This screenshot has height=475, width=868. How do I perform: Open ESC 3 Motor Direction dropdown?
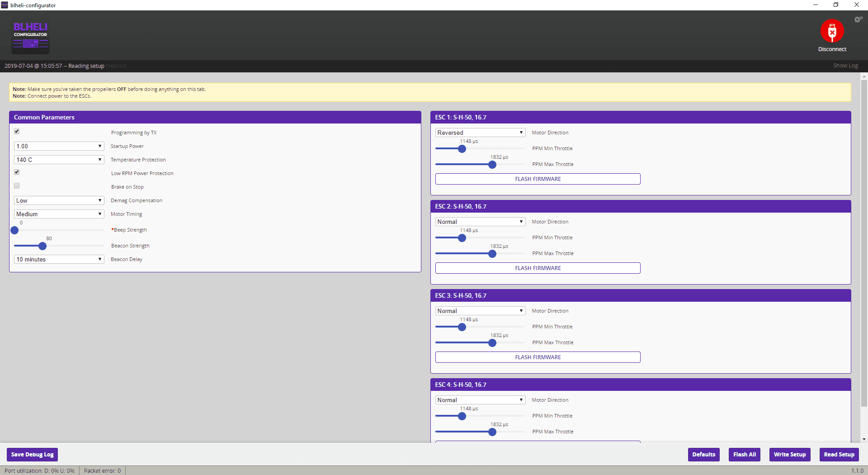coord(480,311)
